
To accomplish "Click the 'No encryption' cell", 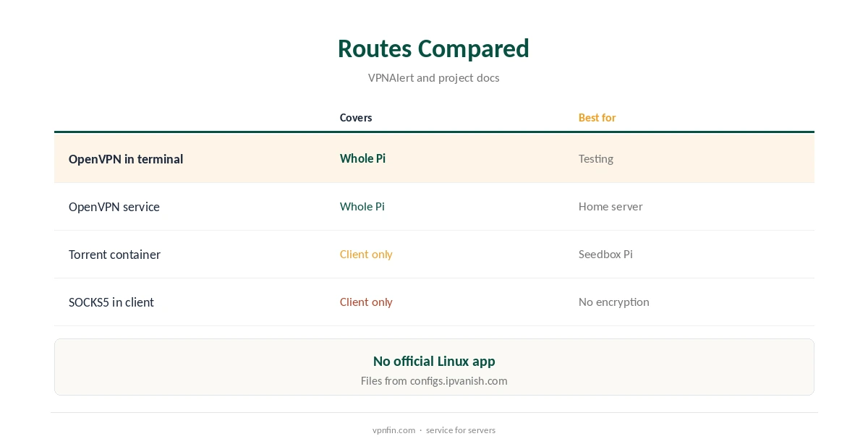I will [x=614, y=302].
